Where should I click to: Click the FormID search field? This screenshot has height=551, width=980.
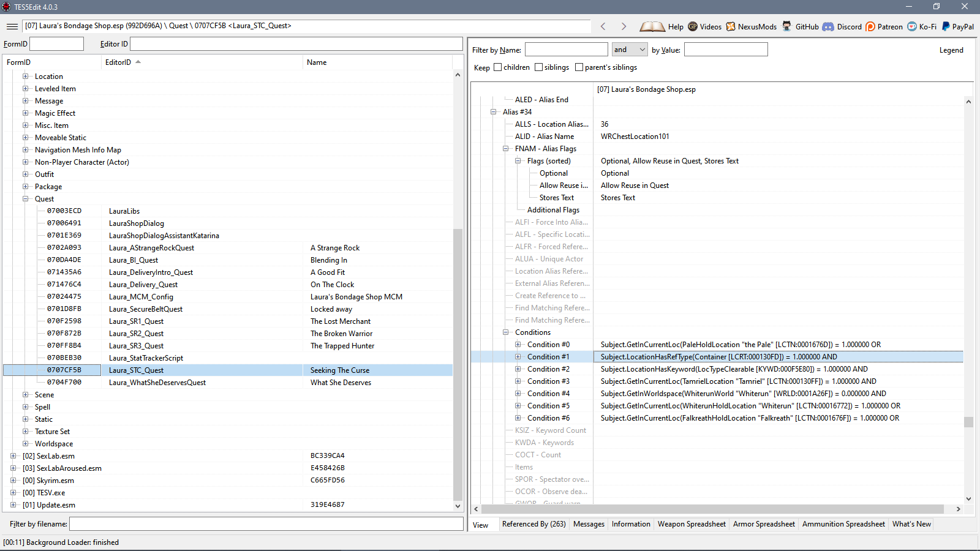(x=56, y=44)
